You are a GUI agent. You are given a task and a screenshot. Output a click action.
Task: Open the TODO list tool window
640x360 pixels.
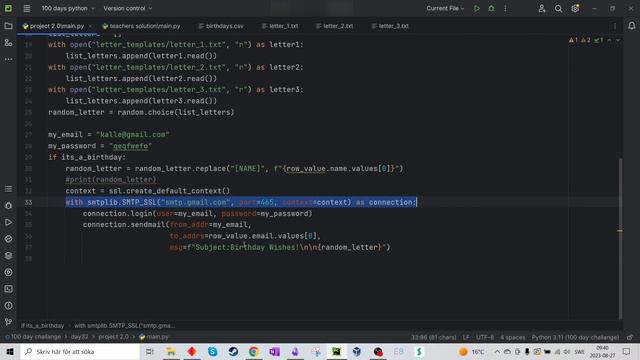click(x=8, y=189)
